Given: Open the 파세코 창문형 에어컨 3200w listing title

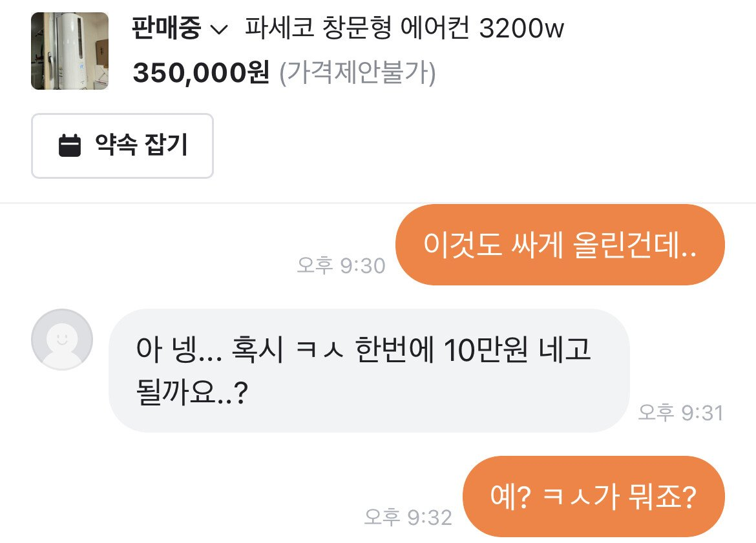Looking at the screenshot, I should [404, 28].
